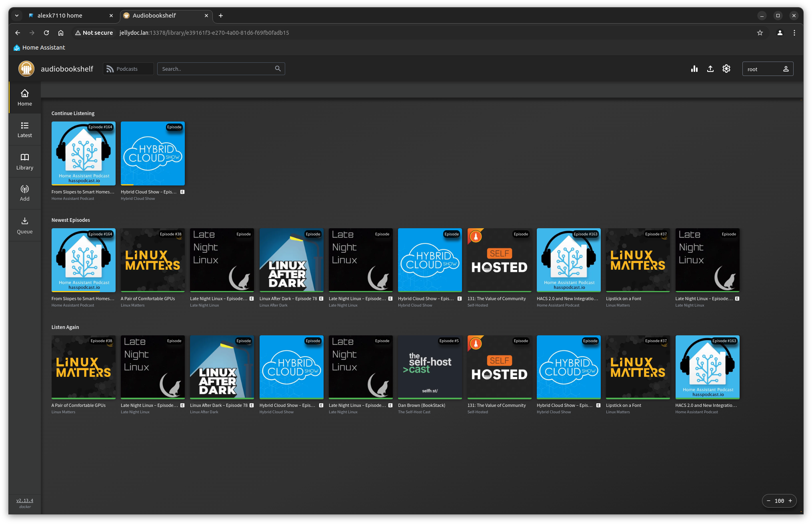This screenshot has width=812, height=524.
Task: Click the v2.13.4 version link
Action: (x=25, y=500)
